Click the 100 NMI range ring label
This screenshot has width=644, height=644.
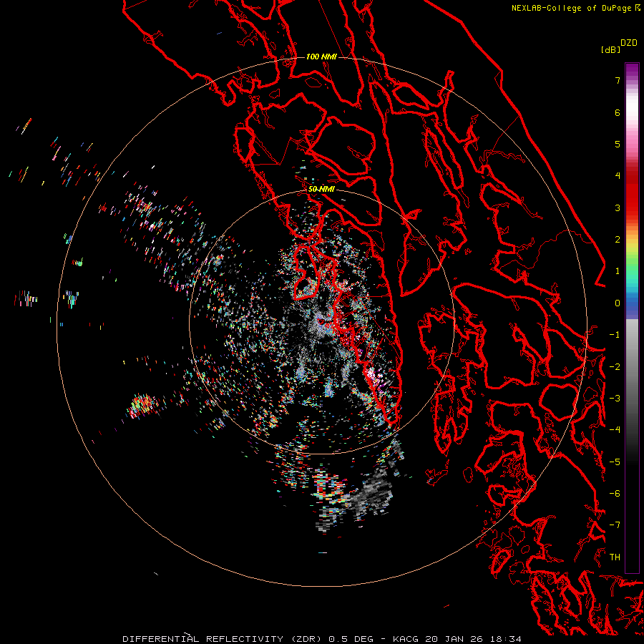tap(321, 57)
